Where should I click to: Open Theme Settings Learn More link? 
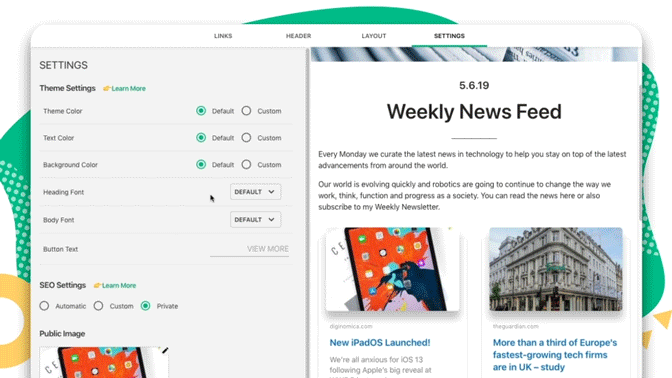click(129, 89)
